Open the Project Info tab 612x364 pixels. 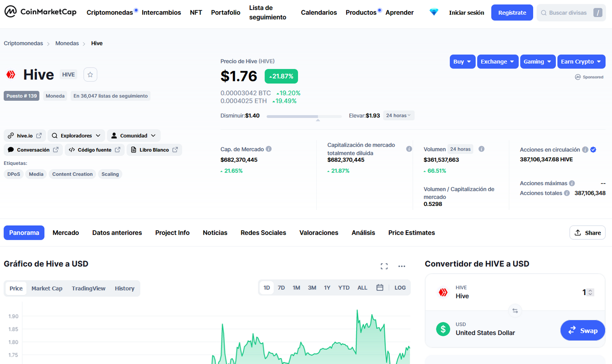point(173,233)
